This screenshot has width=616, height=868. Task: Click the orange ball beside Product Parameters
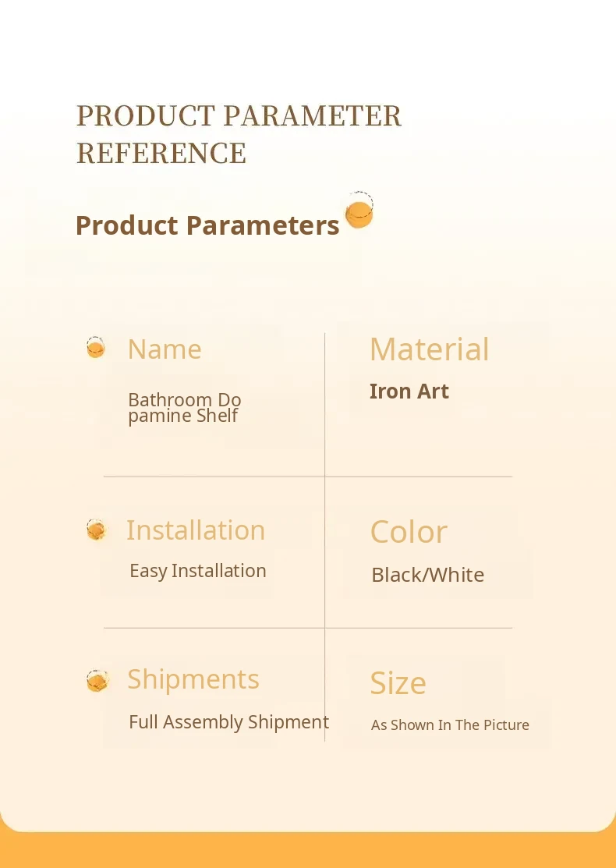tap(359, 211)
